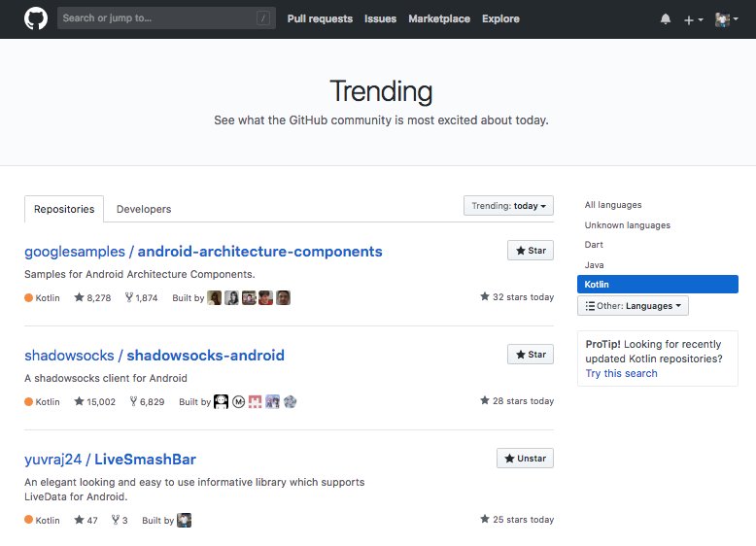Open fourth contributor avatar of android-architecture-components
Screen dimensions: 756x546
point(265,298)
